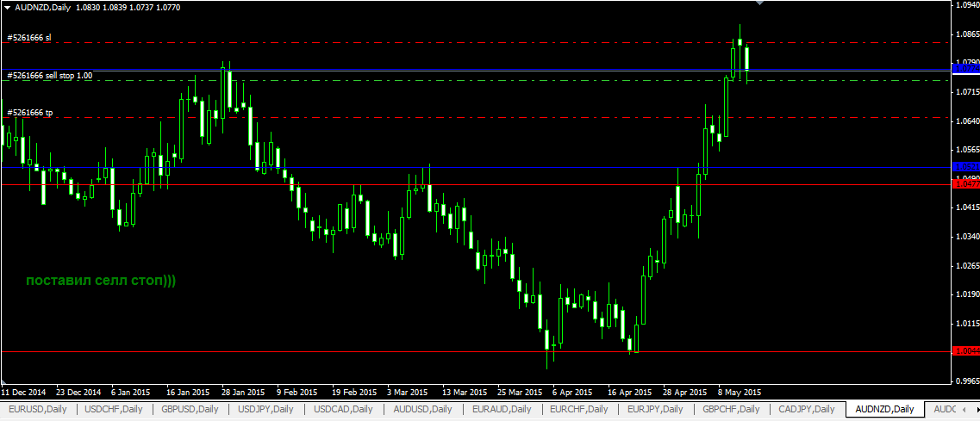Switch to the EURAUD,Daily tab

[502, 409]
